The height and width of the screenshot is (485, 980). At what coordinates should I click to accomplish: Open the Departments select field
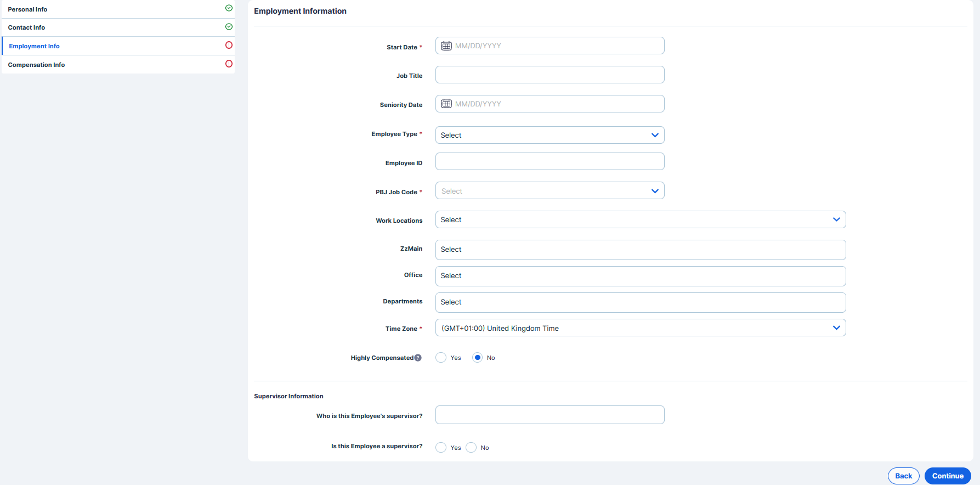[x=641, y=302]
